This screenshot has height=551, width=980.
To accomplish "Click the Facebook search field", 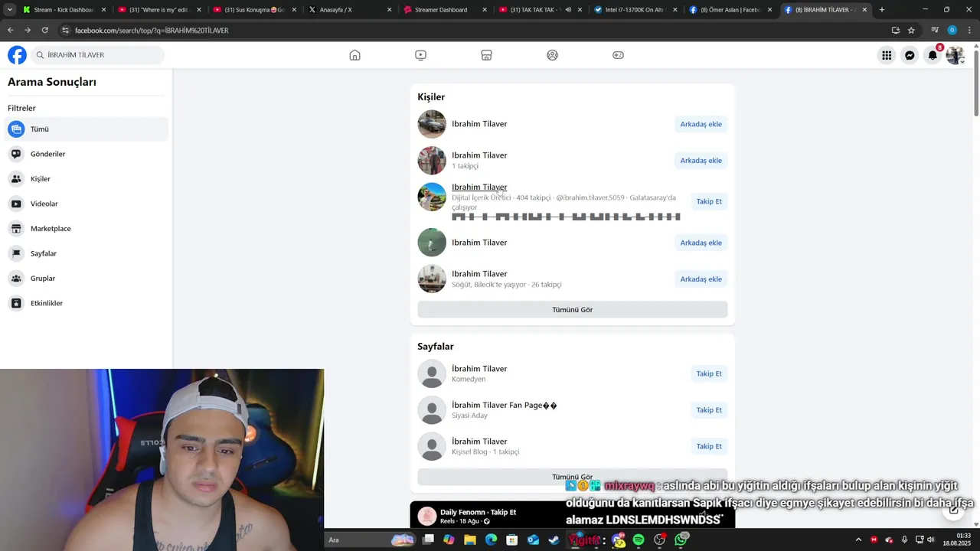I will [98, 55].
